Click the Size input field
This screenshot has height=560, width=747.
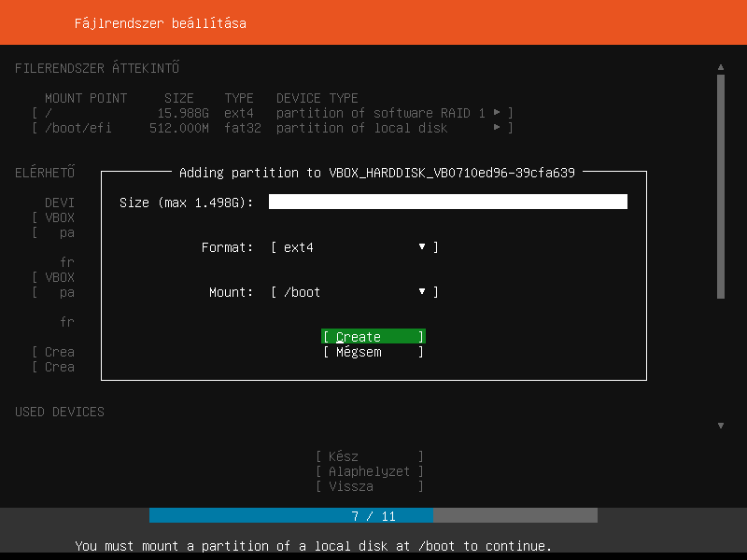447,203
